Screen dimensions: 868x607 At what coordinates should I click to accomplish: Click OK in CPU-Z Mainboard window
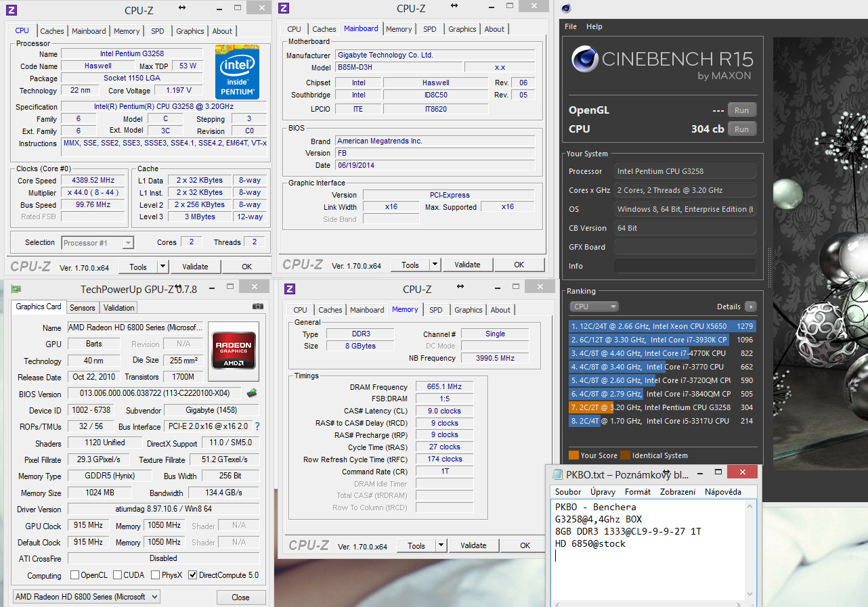coord(519,265)
